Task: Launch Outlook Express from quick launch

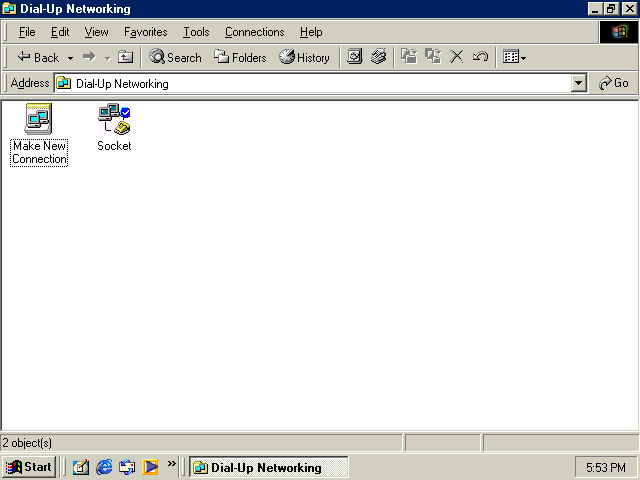Action: (127, 467)
